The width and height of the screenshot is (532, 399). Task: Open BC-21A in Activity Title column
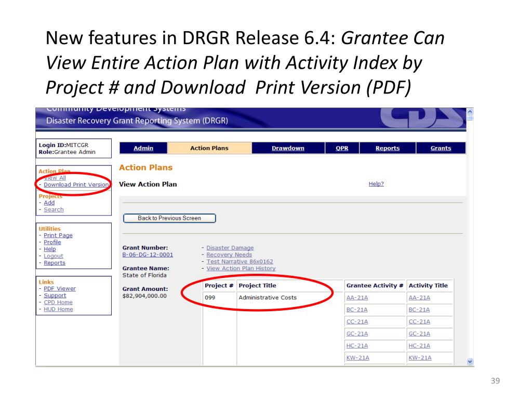(x=419, y=310)
